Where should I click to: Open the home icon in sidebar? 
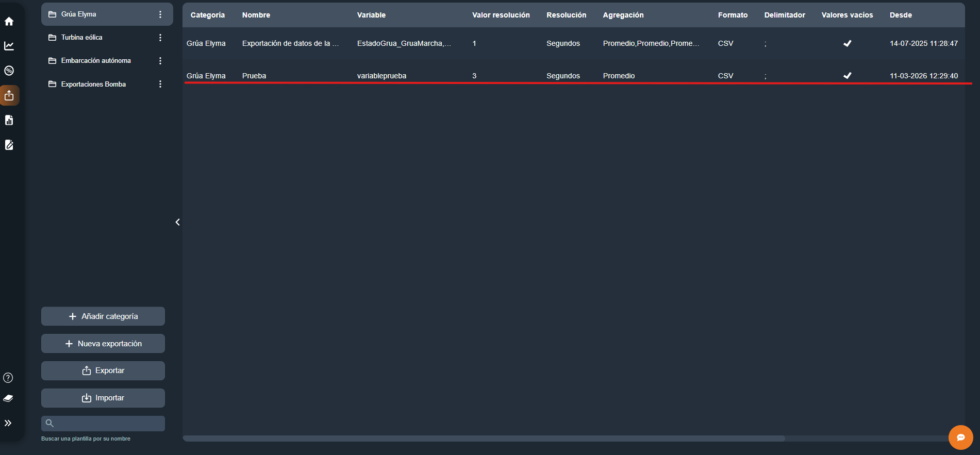pyautogui.click(x=9, y=21)
